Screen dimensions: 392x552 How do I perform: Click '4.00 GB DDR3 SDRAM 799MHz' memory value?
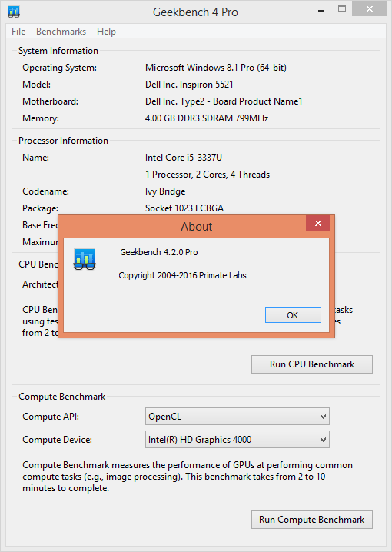point(207,118)
